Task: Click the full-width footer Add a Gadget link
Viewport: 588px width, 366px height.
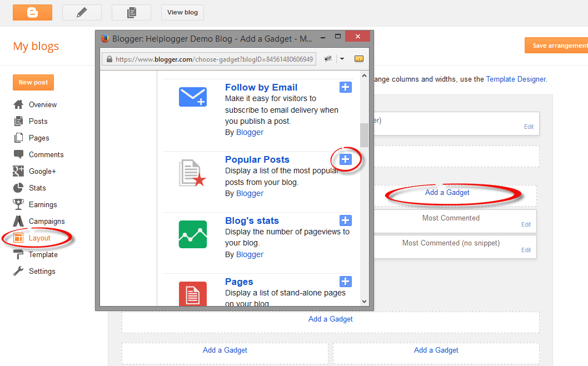Action: coord(330,319)
